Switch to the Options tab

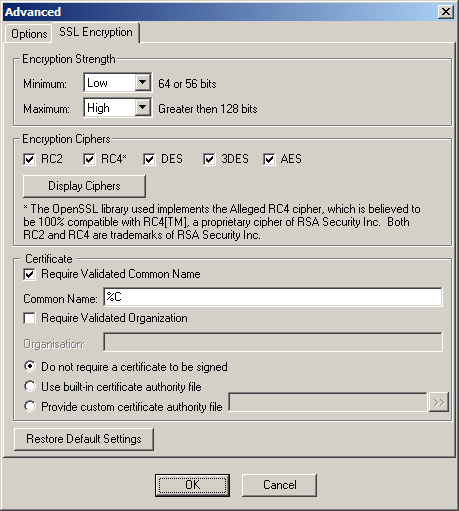click(29, 34)
